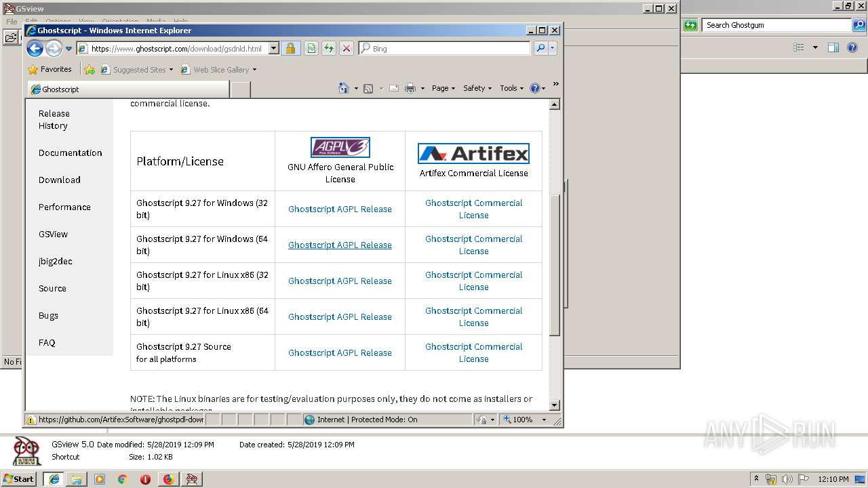The image size is (868, 488).
Task: Open recent pages dropdown beside Forward button
Action: click(68, 49)
